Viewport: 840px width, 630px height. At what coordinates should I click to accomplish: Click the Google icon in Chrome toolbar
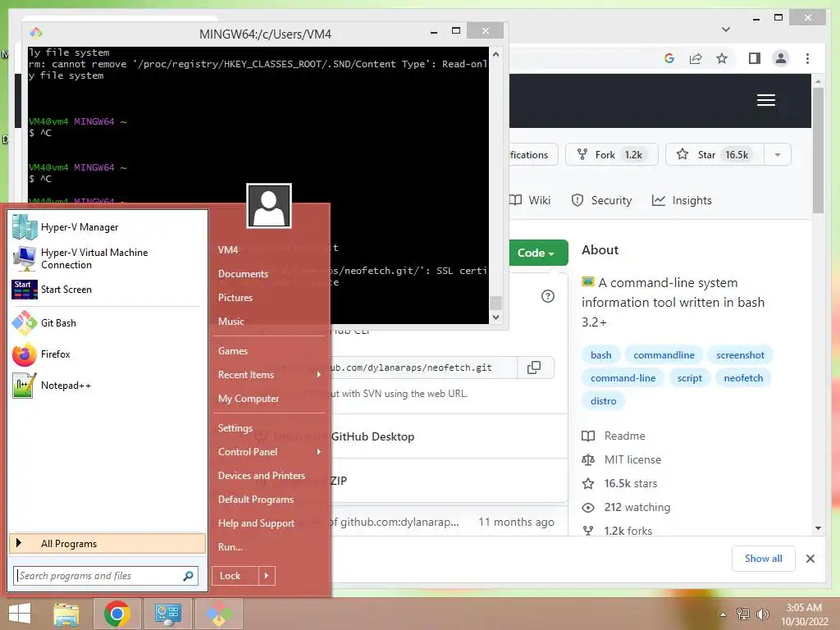click(x=669, y=58)
